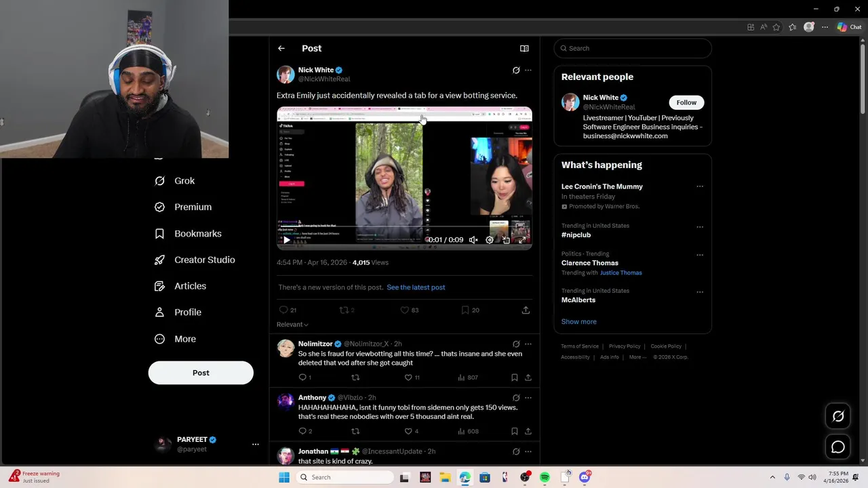Open options for #nipclub trend
Image resolution: width=868 pixels, height=488 pixels.
700,227
